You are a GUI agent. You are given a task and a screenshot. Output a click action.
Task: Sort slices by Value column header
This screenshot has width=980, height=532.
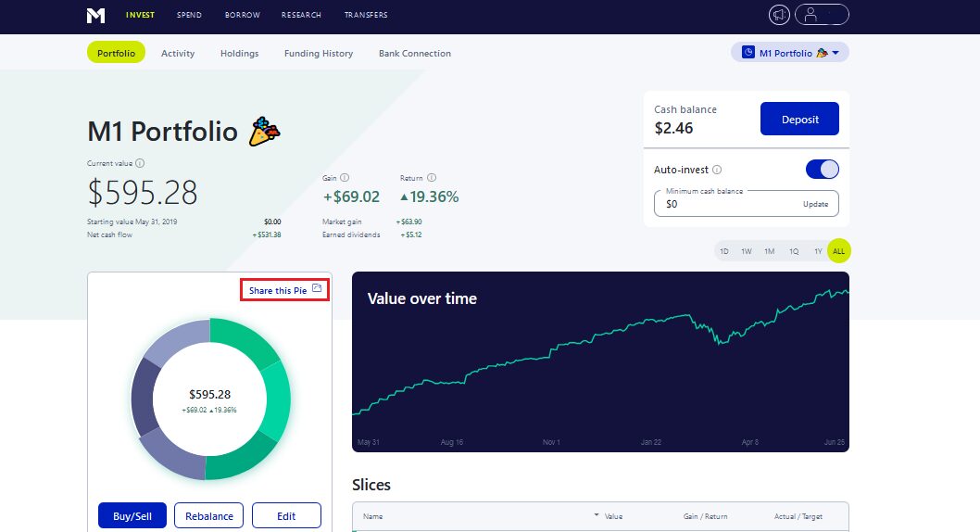[x=613, y=516]
